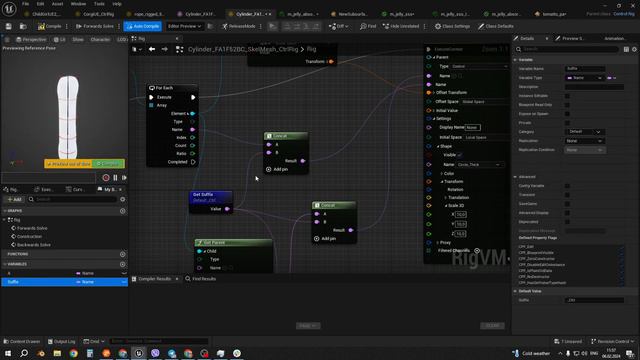Select Construction in graphs tree
This screenshot has width=640, height=360.
pyautogui.click(x=29, y=236)
